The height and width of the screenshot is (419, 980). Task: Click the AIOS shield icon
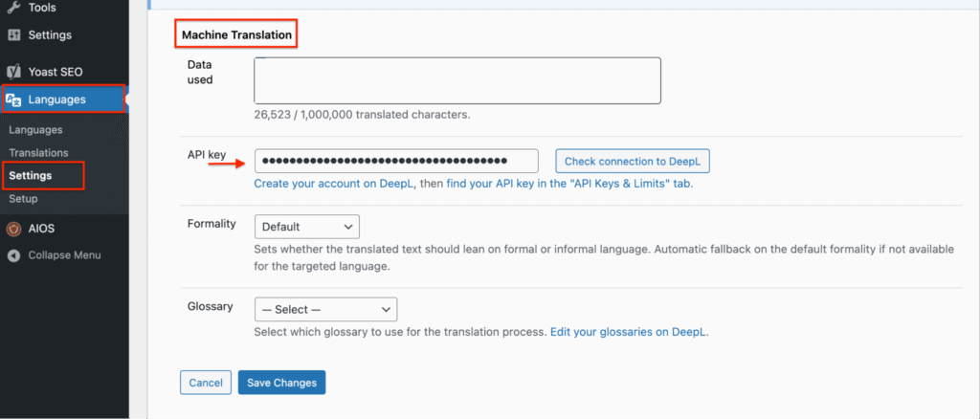(x=13, y=229)
